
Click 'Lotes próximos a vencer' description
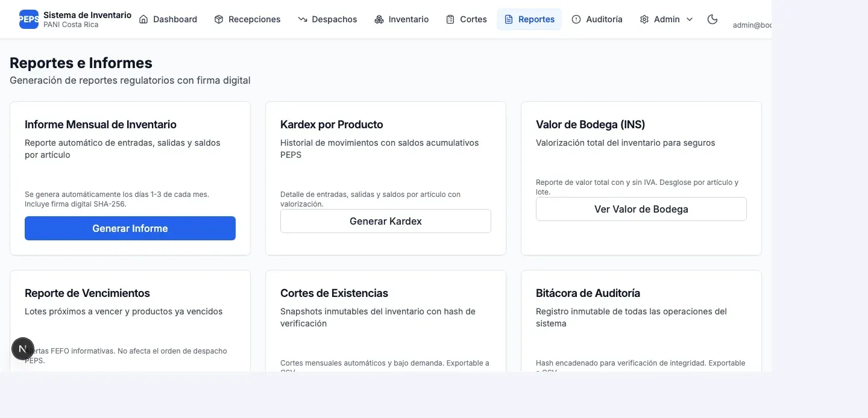click(x=124, y=311)
